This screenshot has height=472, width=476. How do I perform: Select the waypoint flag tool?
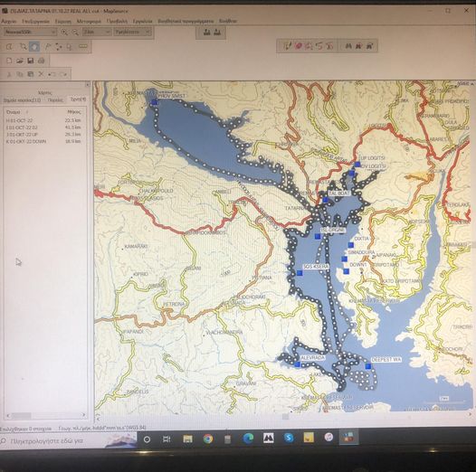coord(48,47)
